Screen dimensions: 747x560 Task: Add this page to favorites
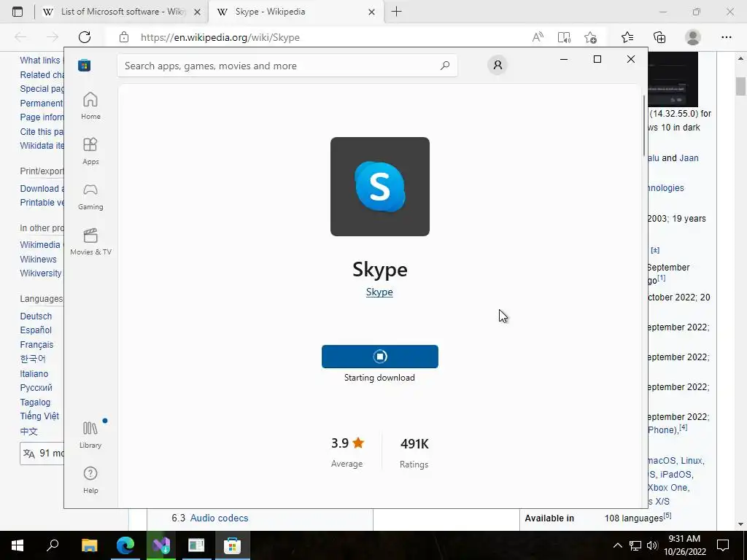coord(590,37)
